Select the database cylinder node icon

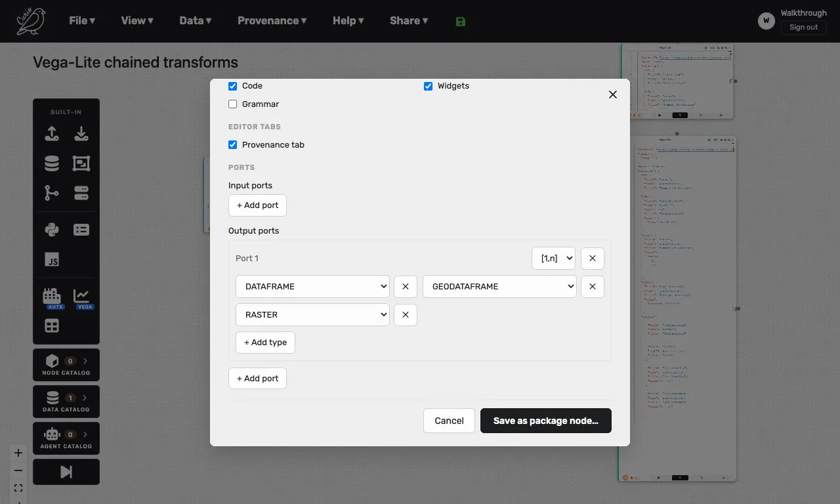52,163
